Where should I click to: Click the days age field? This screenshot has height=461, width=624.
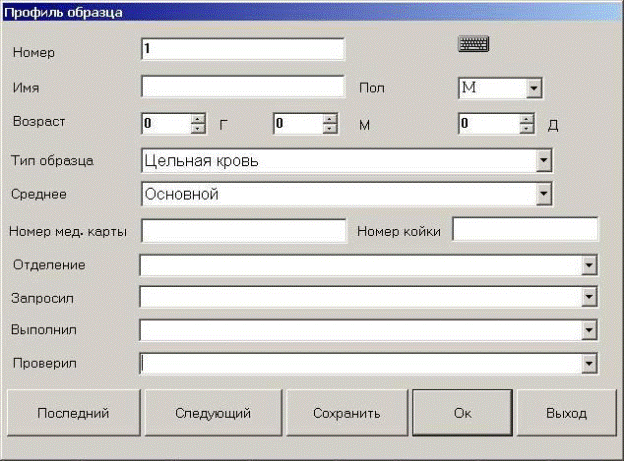[x=489, y=124]
